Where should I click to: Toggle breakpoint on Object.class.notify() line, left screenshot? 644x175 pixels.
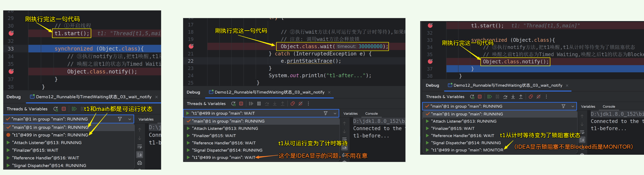11,72
